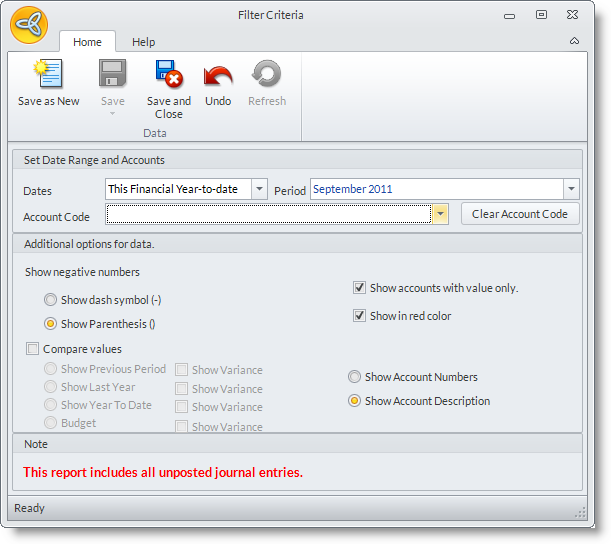Select Show Account Numbers radio button
611x544 pixels.
coord(354,377)
